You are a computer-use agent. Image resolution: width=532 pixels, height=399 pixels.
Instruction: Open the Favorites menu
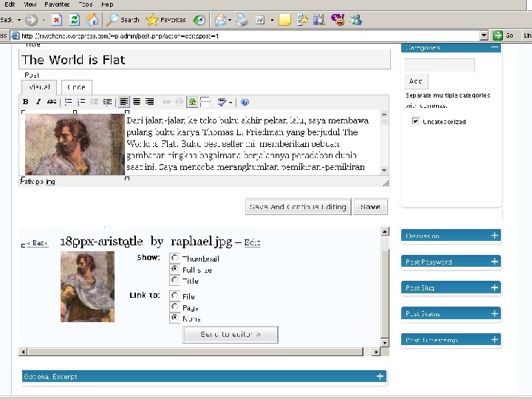click(x=57, y=4)
